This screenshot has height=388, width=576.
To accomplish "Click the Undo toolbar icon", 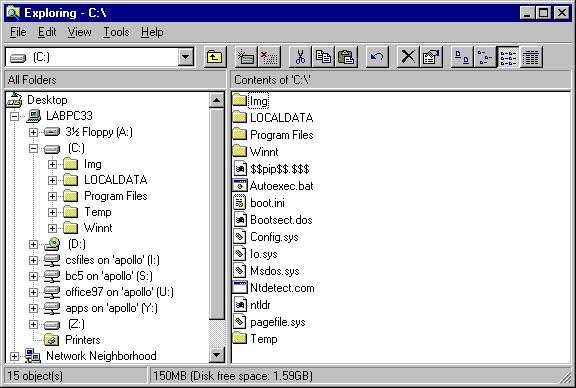I will pyautogui.click(x=377, y=57).
